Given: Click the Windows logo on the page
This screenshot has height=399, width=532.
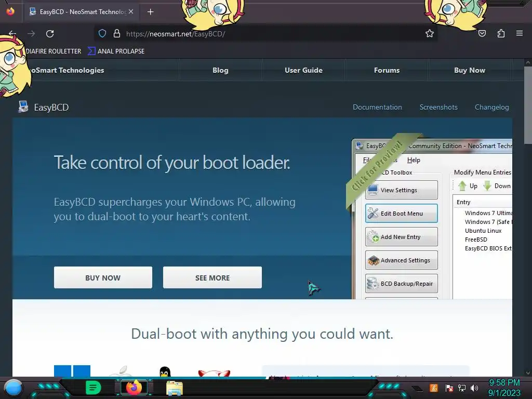Looking at the screenshot, I should (72, 371).
